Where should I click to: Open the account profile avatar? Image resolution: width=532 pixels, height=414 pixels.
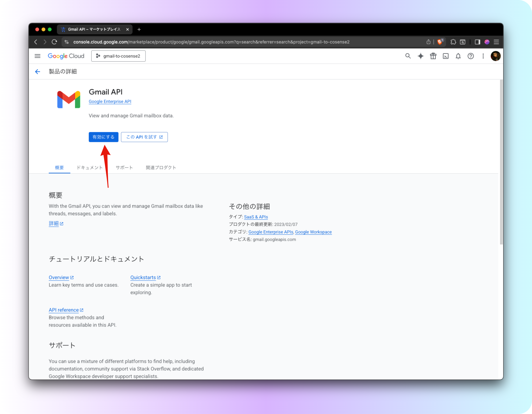[x=495, y=56]
